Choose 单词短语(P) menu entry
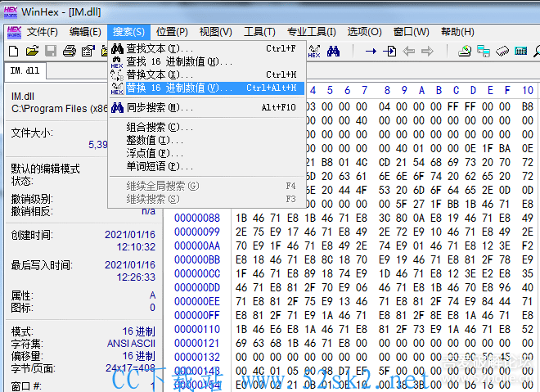 pos(207,166)
